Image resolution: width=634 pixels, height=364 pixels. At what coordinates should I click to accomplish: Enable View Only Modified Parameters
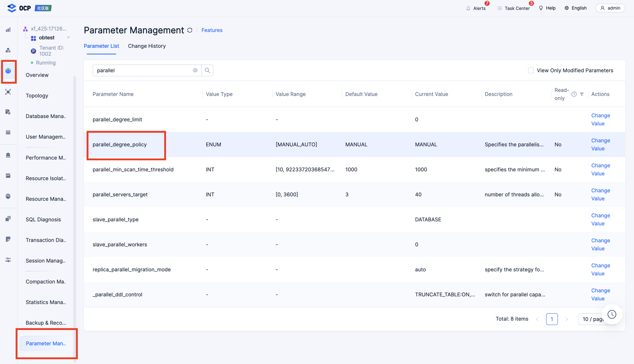[531, 70]
